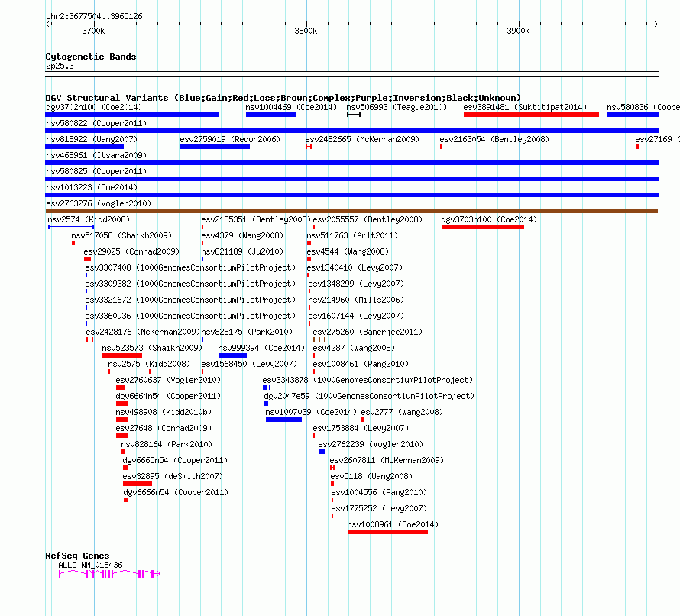Click esv1340410 (Levy2007) label
This screenshot has height=616, width=680.
coord(355,267)
